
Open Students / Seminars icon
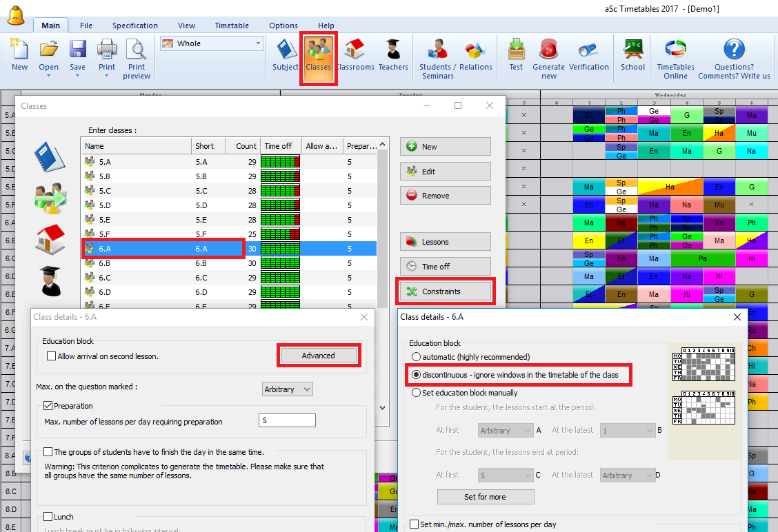[437, 54]
